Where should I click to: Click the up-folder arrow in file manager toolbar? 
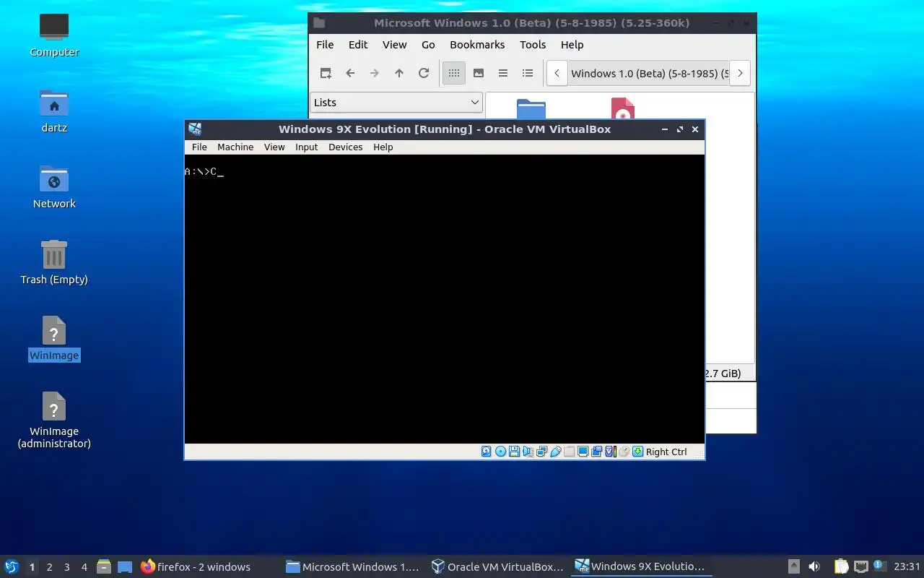399,73
